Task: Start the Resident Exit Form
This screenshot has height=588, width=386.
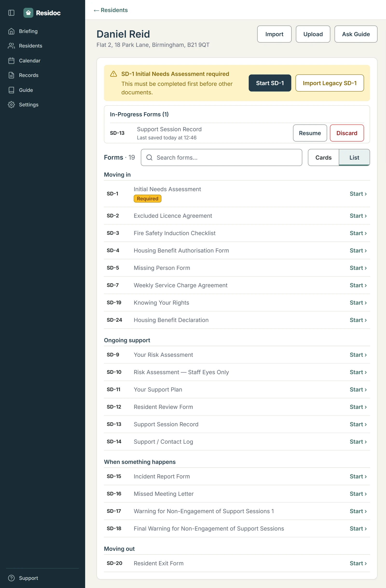Action: [358, 563]
